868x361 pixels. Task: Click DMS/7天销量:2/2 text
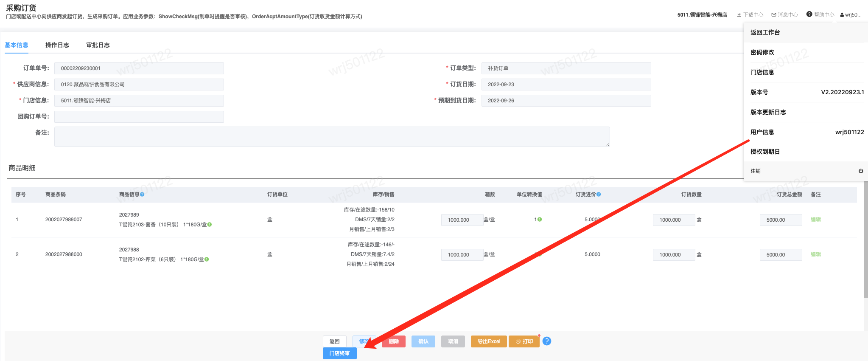coord(375,220)
